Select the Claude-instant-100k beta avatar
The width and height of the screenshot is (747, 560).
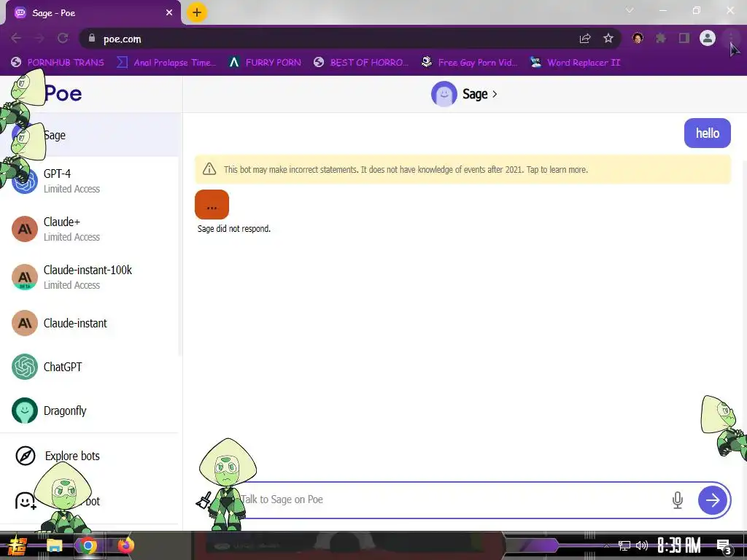25,277
